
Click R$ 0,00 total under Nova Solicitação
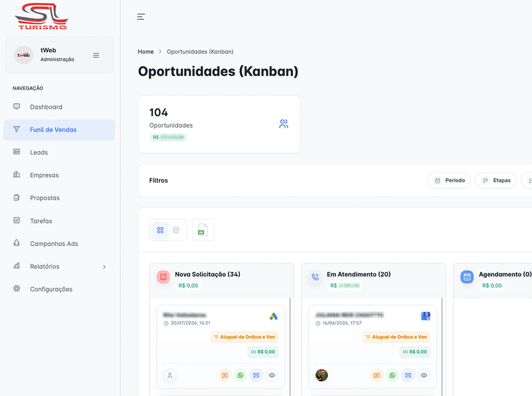click(x=188, y=286)
